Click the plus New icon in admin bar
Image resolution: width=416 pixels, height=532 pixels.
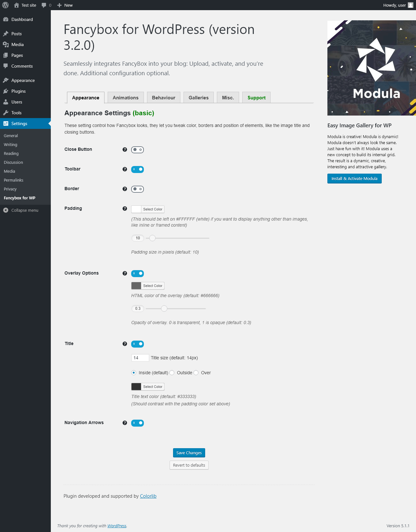59,5
